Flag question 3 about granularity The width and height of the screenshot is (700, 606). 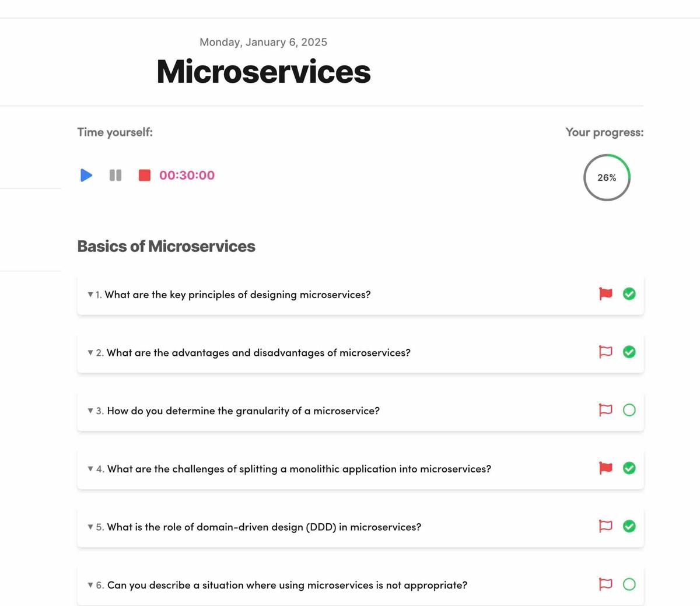click(606, 410)
